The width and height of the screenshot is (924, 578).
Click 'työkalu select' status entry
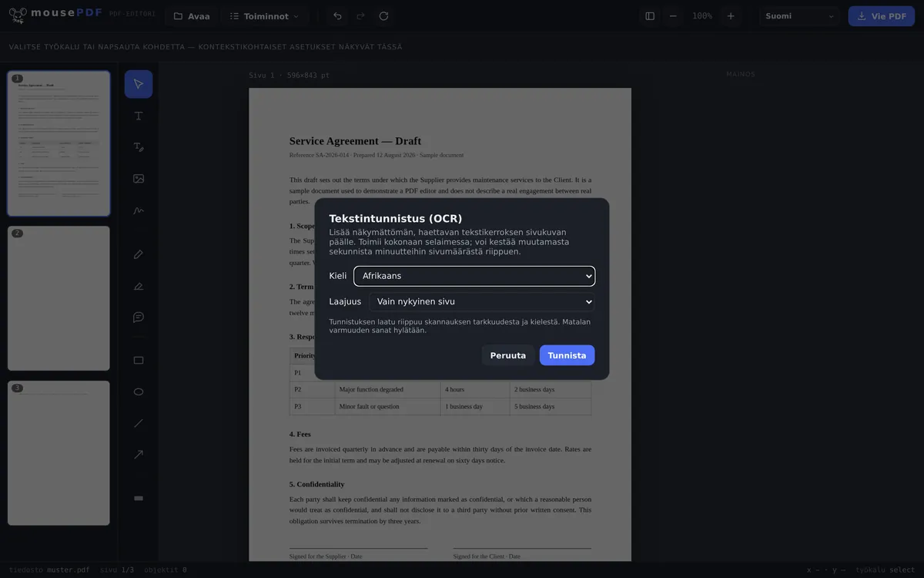pos(885,570)
